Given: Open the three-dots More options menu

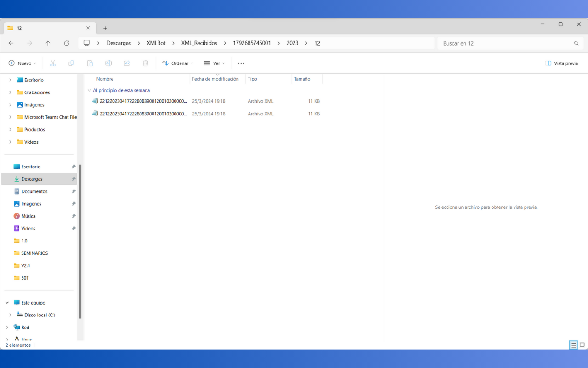Looking at the screenshot, I should pos(241,63).
